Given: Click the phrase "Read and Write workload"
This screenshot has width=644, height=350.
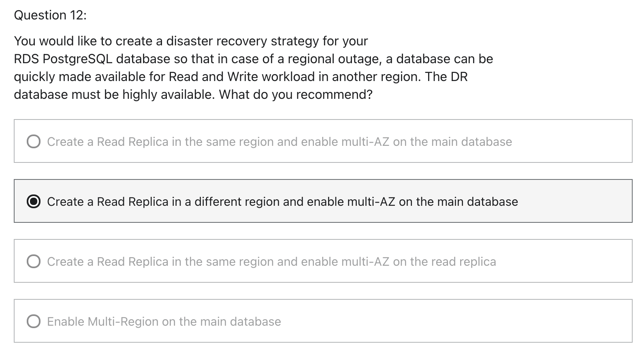Looking at the screenshot, I should click(241, 77).
